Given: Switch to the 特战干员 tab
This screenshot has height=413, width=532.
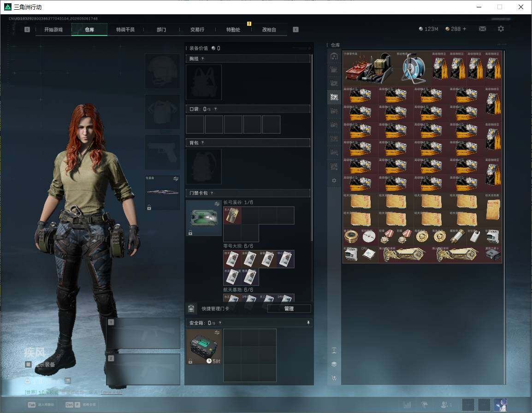Looking at the screenshot, I should (x=125, y=29).
